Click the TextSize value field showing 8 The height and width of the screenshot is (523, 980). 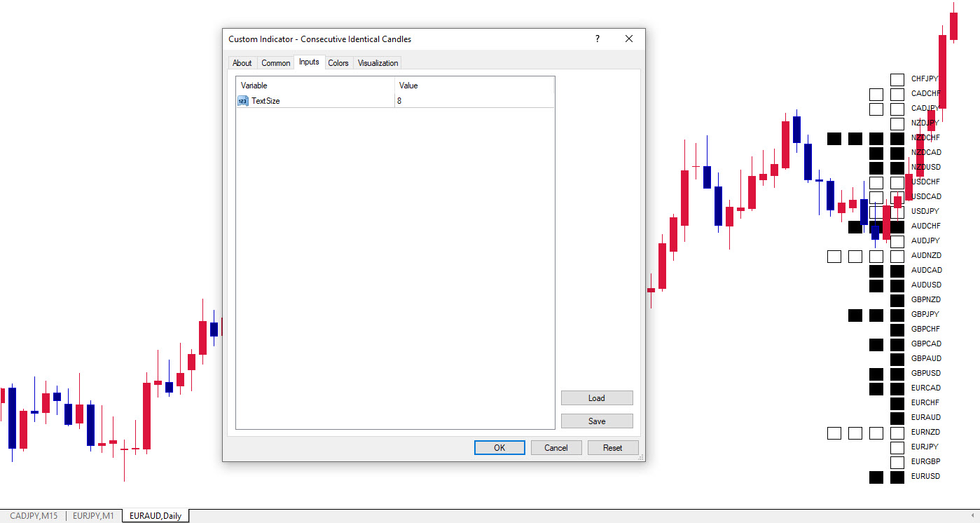coord(474,101)
